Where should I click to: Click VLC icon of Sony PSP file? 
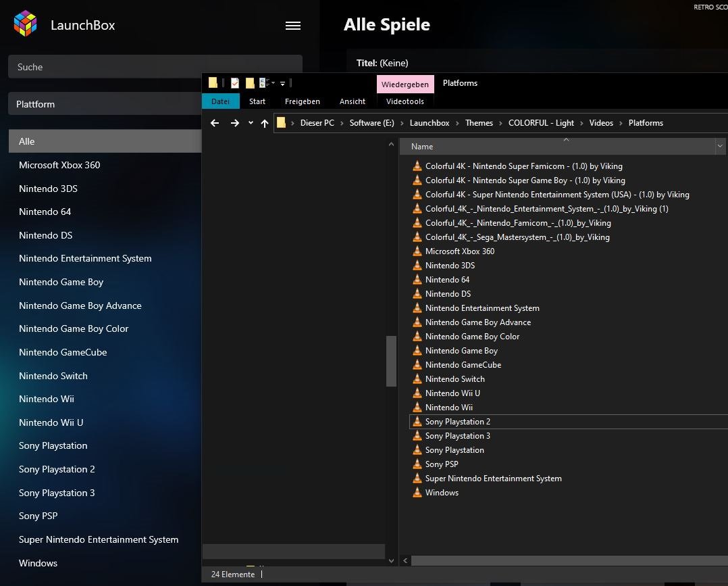click(x=417, y=464)
